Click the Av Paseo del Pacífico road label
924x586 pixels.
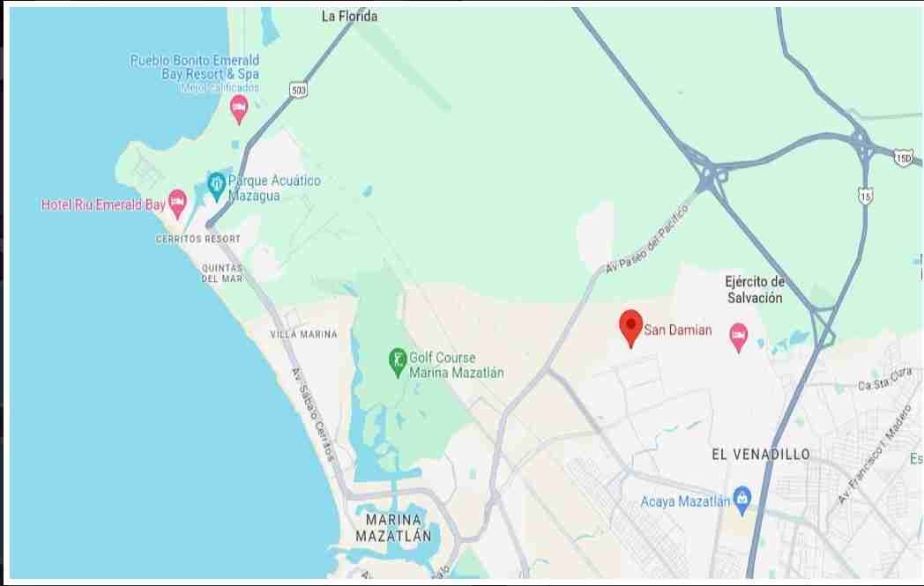coord(647,239)
